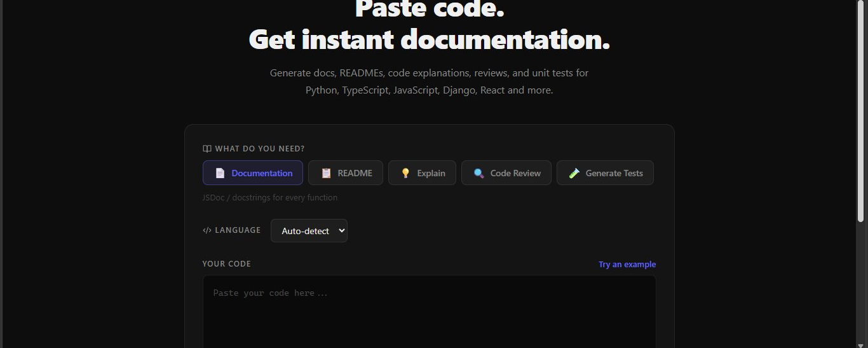Click the page vertical scrollbar thumb
Screen dimensions: 868x348
(861, 111)
